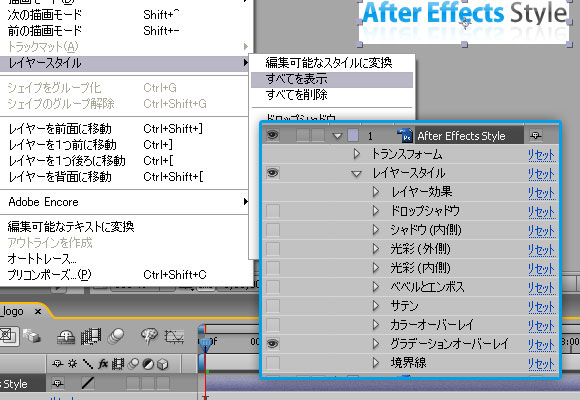Image resolution: width=580 pixels, height=400 pixels.
Task: Click the Photoshop file icon beside After Effects Style
Action: [x=405, y=135]
